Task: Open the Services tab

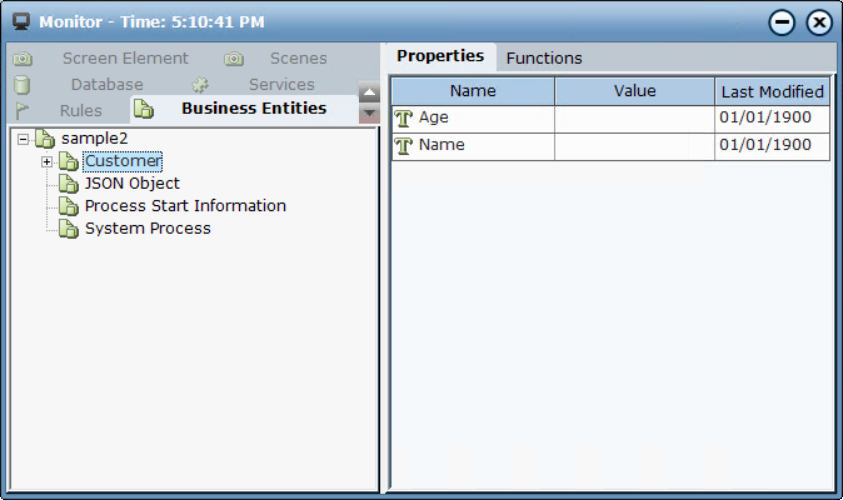Action: pos(281,85)
